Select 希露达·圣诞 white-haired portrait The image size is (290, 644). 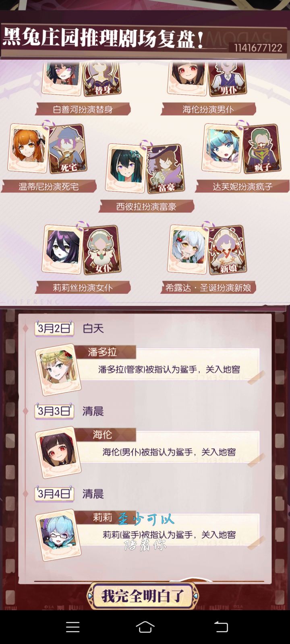point(188,248)
